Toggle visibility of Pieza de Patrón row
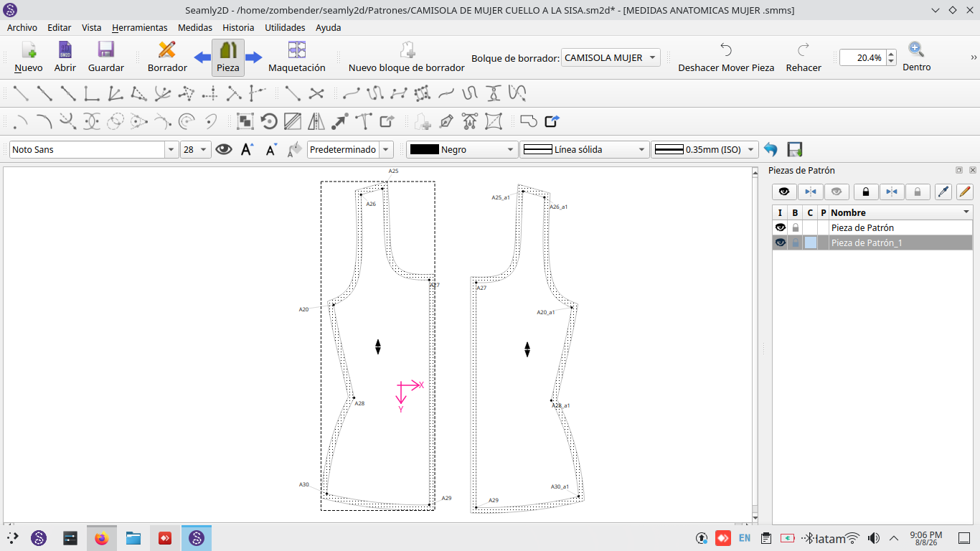980x551 pixels. point(781,227)
